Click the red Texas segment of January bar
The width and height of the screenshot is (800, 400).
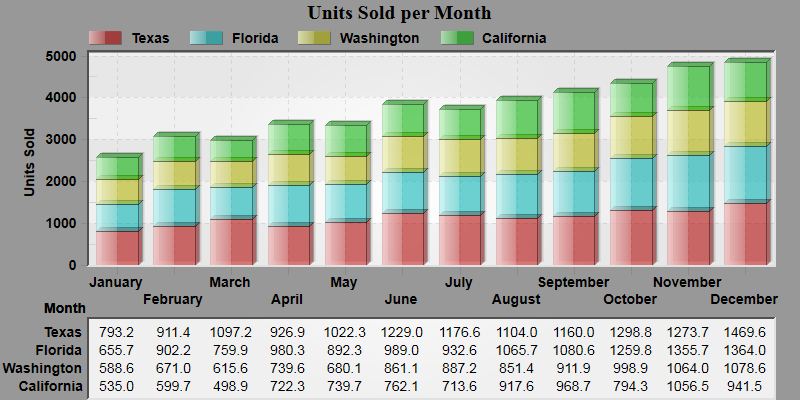pos(119,246)
